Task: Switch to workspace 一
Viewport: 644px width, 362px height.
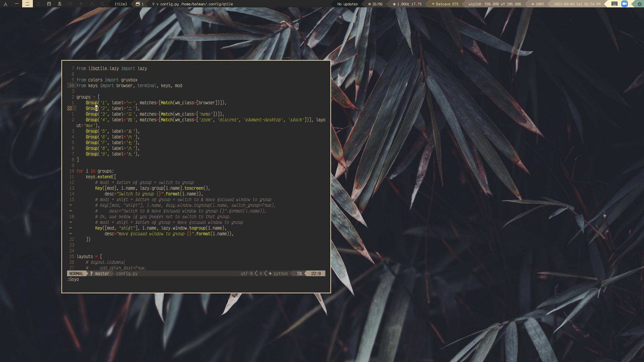Action: coord(16,4)
